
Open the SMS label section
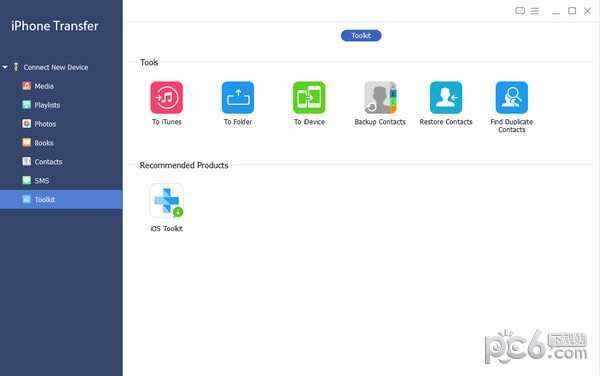(x=42, y=181)
